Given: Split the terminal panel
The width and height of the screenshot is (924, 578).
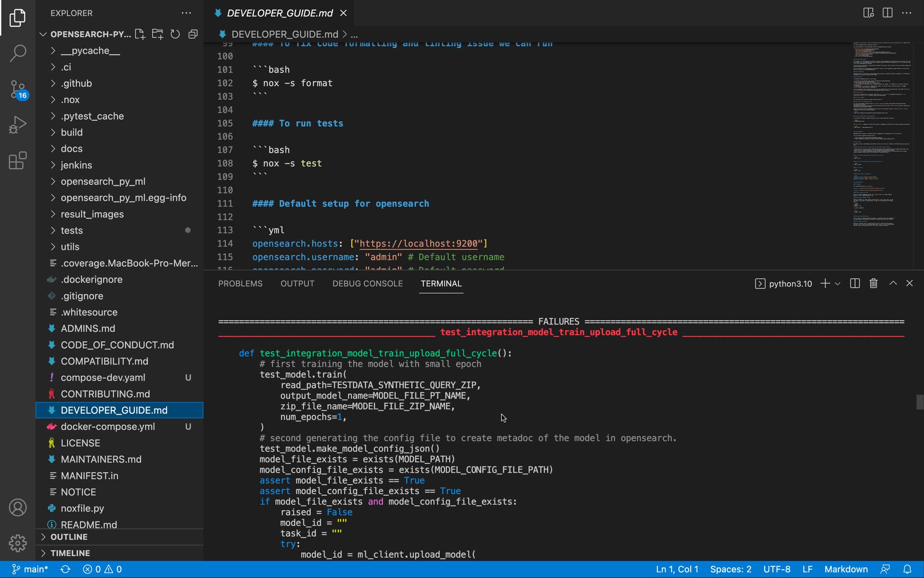Looking at the screenshot, I should (855, 284).
